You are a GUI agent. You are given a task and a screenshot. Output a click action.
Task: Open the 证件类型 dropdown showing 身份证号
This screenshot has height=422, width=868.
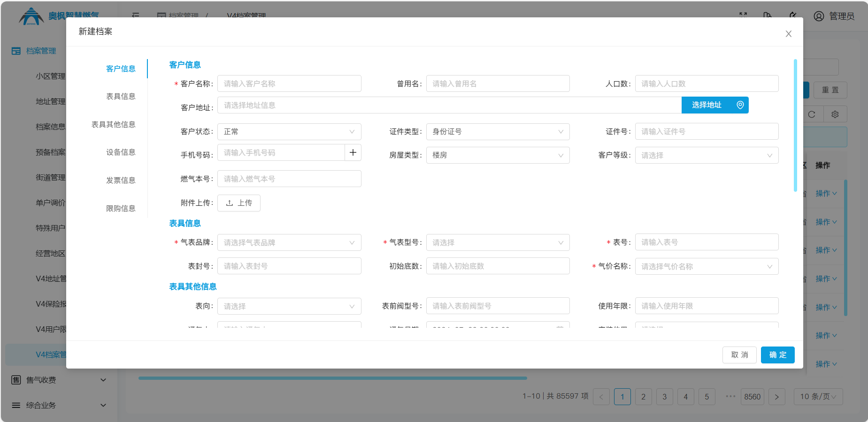498,132
